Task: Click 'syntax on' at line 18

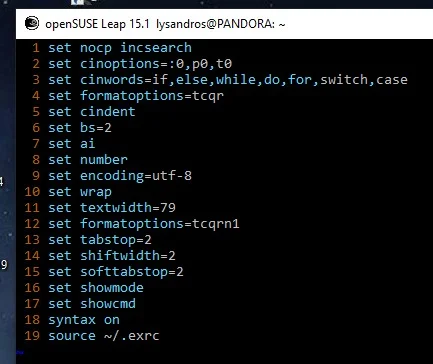Action: tap(84, 320)
